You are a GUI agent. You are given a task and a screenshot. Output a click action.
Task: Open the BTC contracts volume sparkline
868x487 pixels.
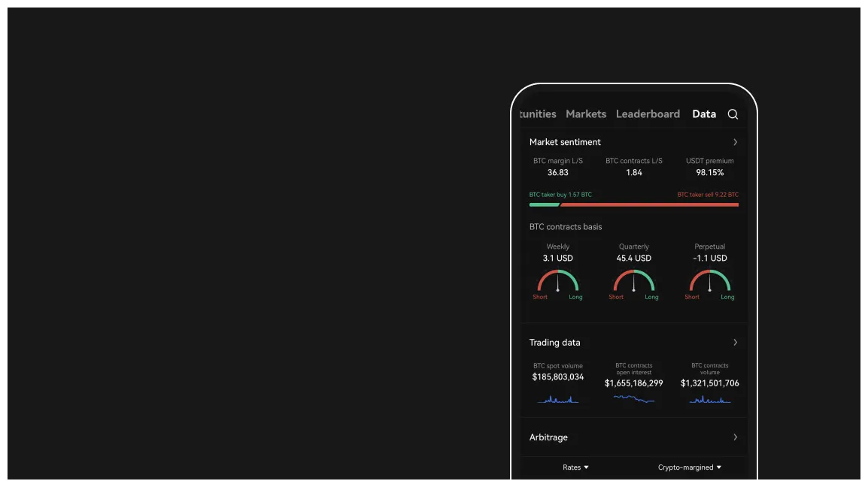tap(710, 399)
